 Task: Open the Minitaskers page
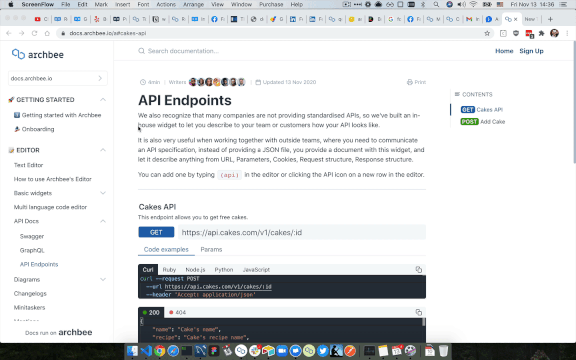click(29, 307)
